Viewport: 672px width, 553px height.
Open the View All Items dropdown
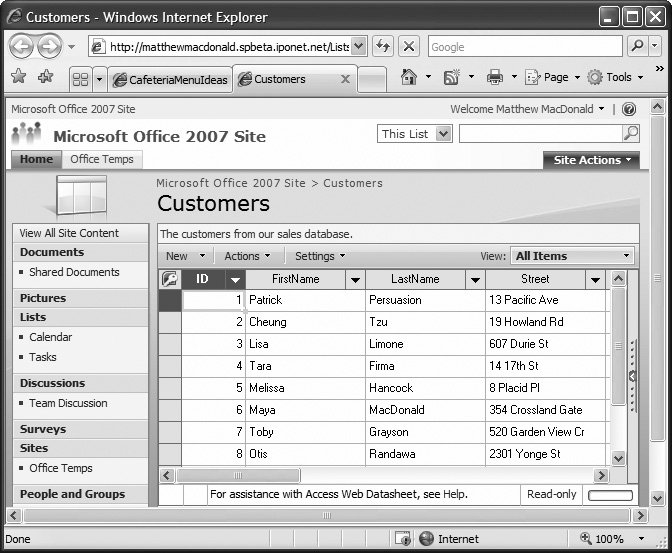[572, 256]
